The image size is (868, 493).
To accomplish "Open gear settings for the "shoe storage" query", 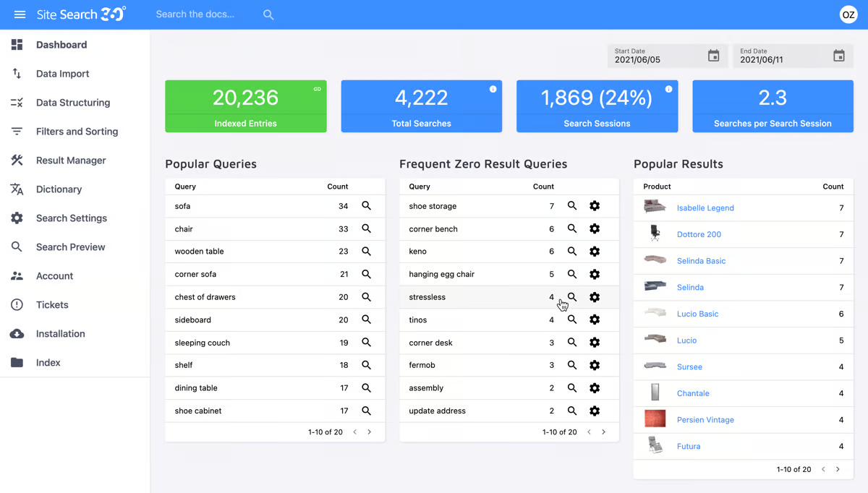I will (595, 206).
